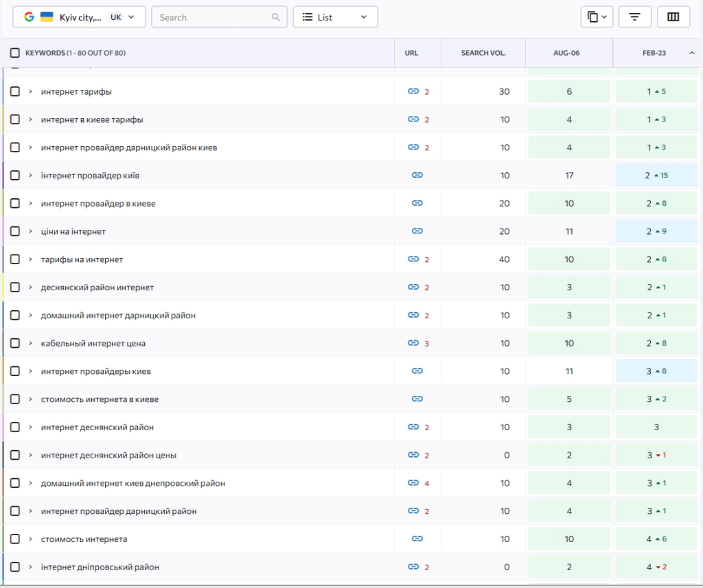Open URL link icon for домашний интернет киев днепровский район
The height and width of the screenshot is (588, 703).
coord(413,482)
